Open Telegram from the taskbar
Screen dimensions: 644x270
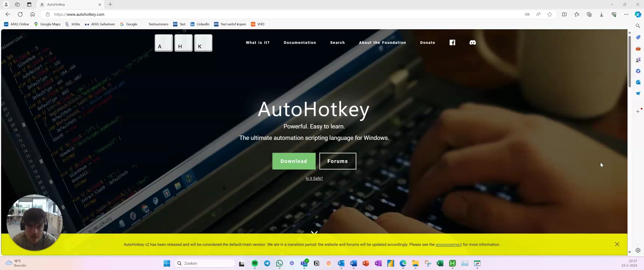click(267, 263)
